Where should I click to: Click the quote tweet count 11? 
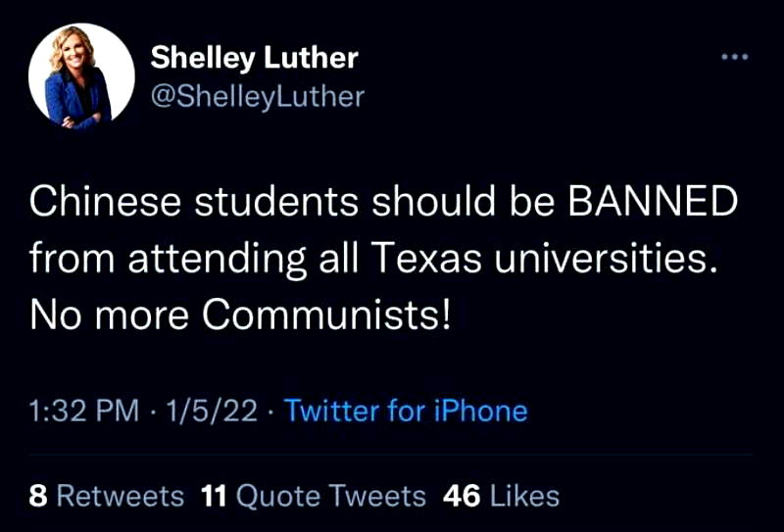215,496
